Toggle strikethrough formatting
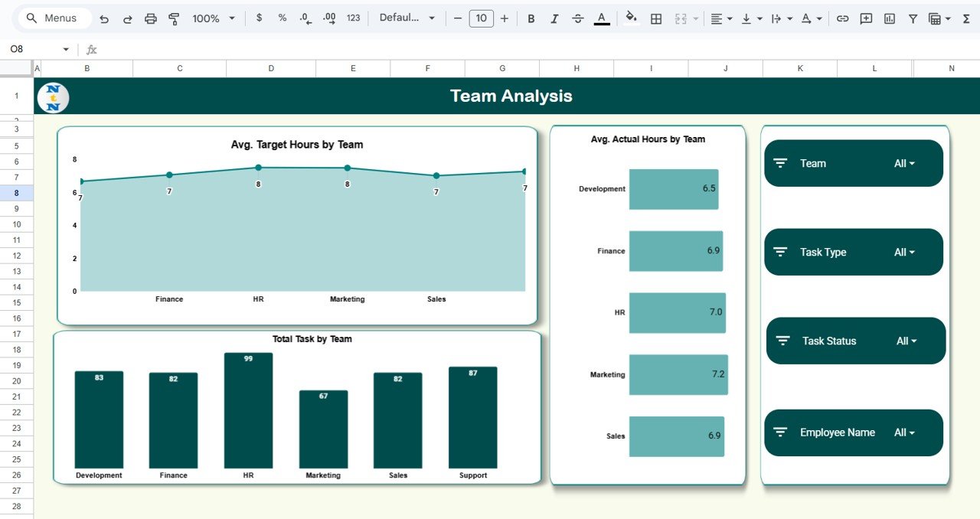Image resolution: width=980 pixels, height=519 pixels. point(577,18)
